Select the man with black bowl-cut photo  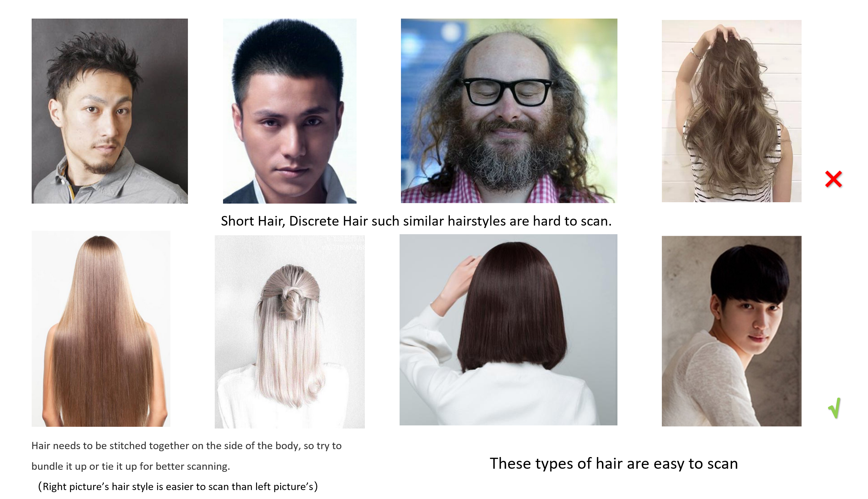click(x=732, y=331)
